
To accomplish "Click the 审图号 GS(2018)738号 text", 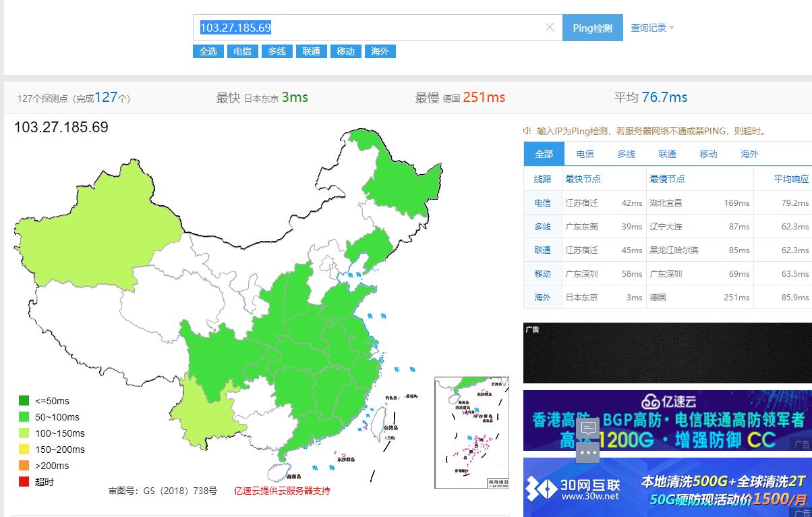I will click(163, 491).
